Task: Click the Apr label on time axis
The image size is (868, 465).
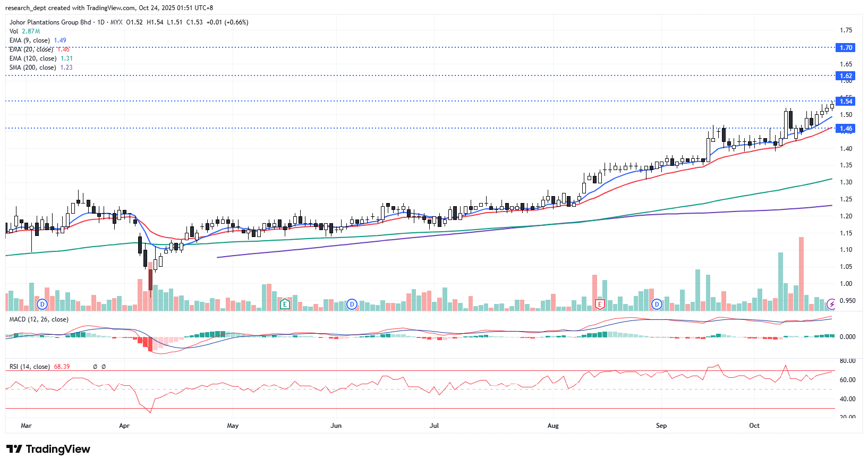Action: 124,426
